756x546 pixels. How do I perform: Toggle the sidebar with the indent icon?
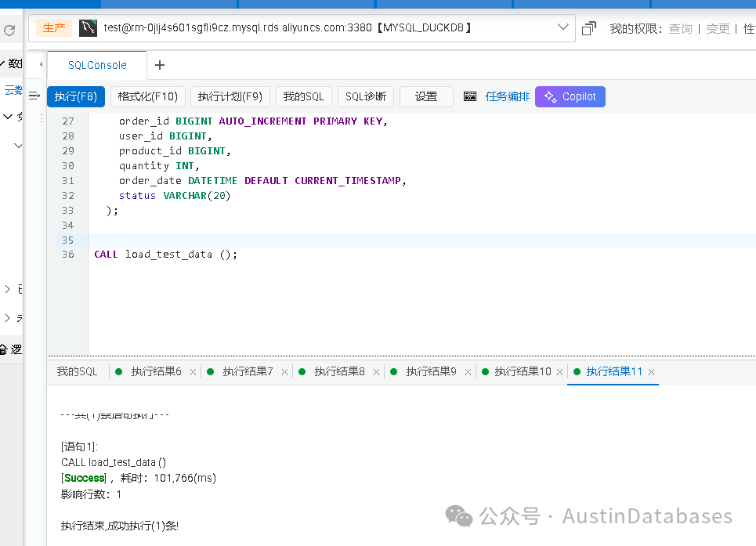[x=34, y=96]
